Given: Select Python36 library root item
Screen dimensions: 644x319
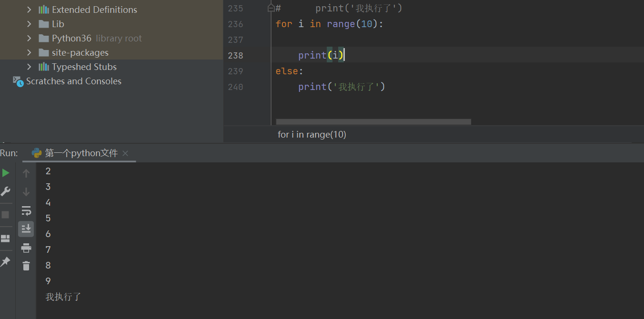Looking at the screenshot, I should tap(97, 38).
